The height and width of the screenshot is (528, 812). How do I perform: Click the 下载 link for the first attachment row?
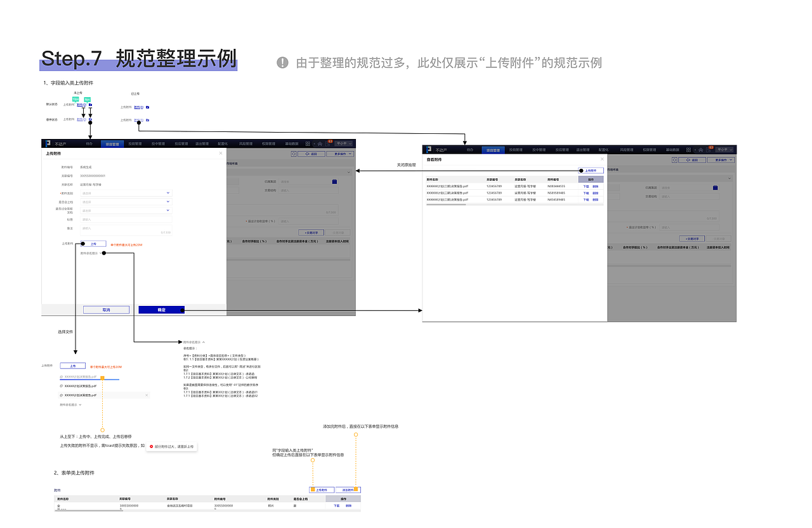coord(586,187)
